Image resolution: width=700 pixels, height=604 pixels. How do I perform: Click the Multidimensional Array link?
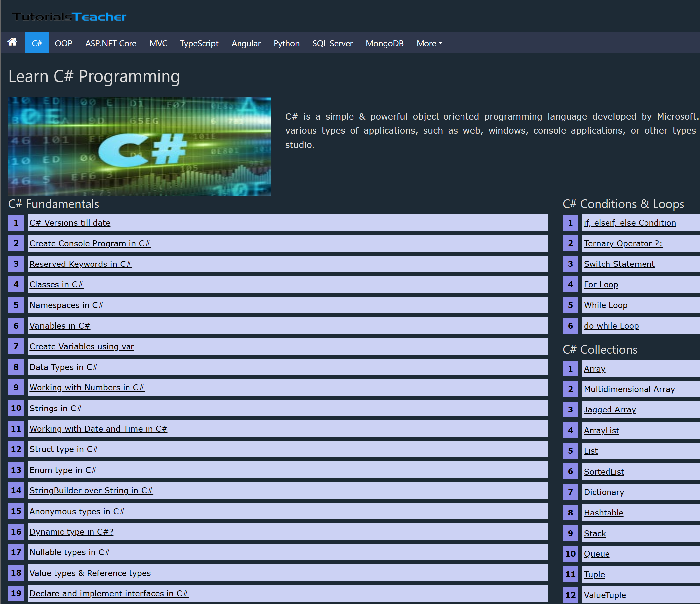click(629, 389)
